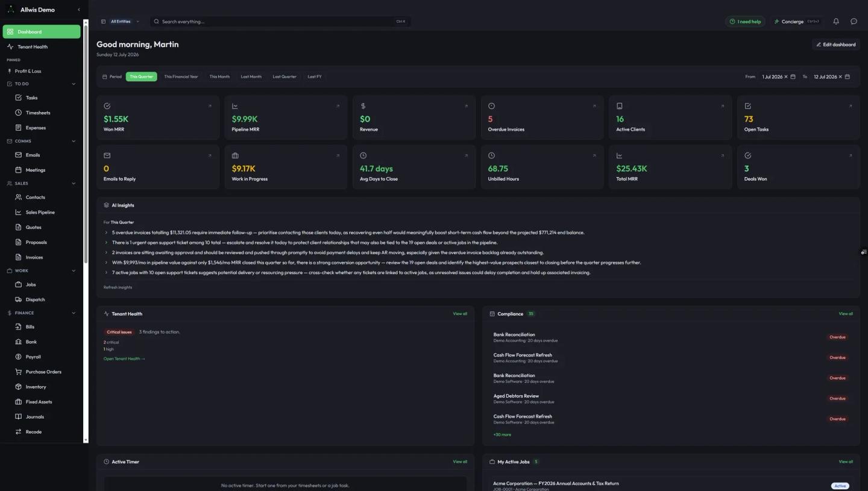This screenshot has height=491, width=868.
Task: Click in the Search everything field
Action: coord(280,21)
